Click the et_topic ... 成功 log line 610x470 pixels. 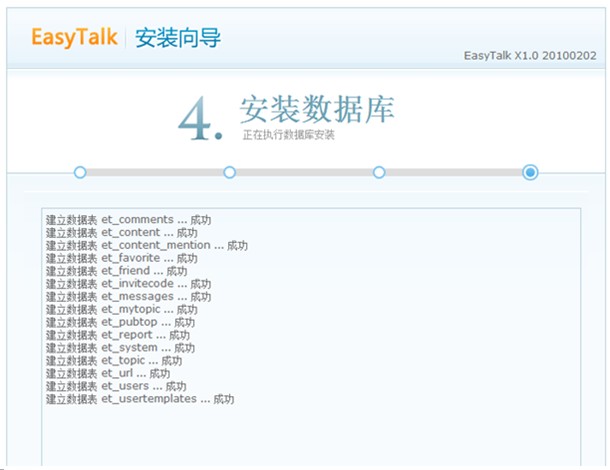(114, 361)
